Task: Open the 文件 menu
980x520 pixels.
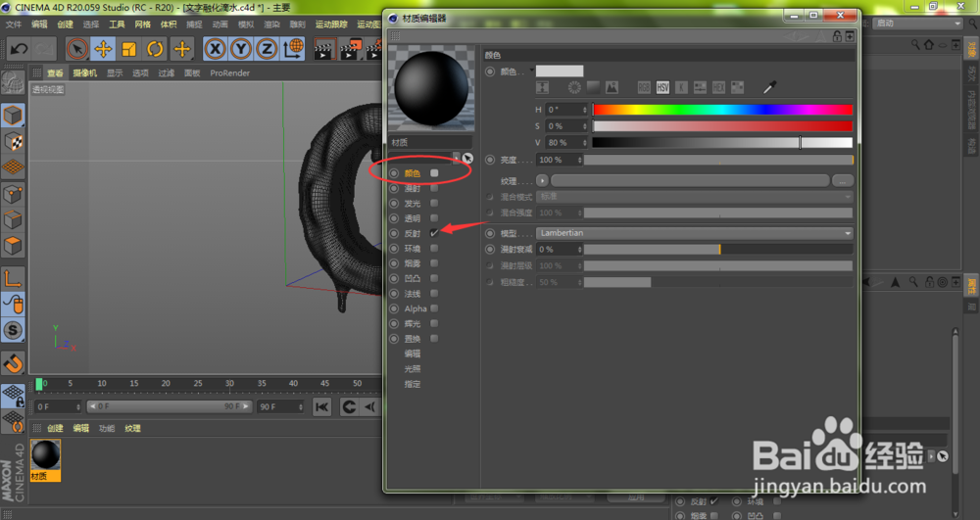Action: (13, 24)
